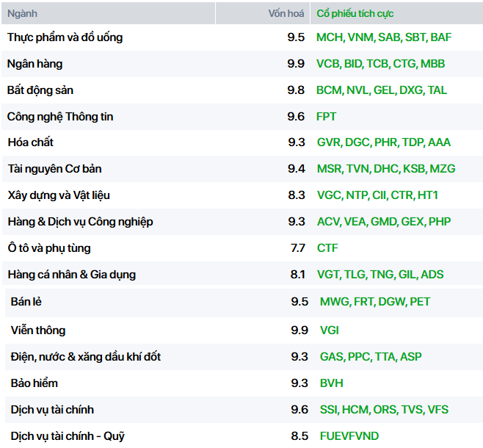Select Hàng cá nhân & Gia dụng sector
483x448 pixels.
tap(72, 275)
